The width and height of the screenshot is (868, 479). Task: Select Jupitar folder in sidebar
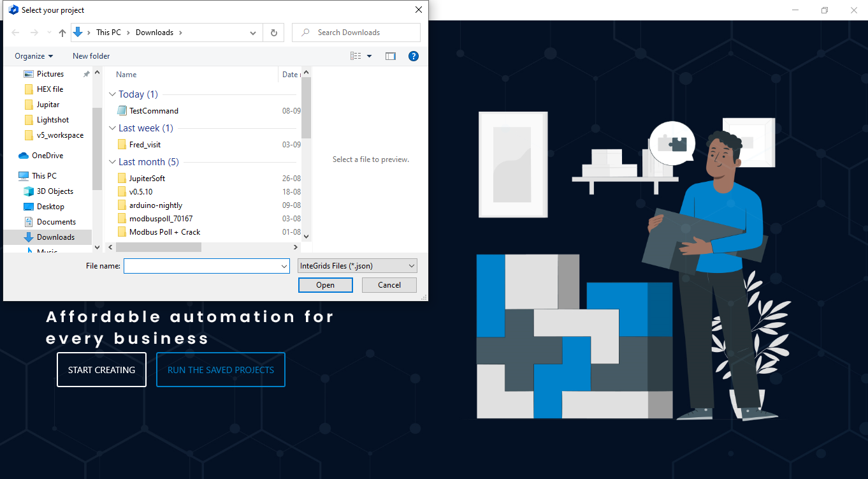48,105
